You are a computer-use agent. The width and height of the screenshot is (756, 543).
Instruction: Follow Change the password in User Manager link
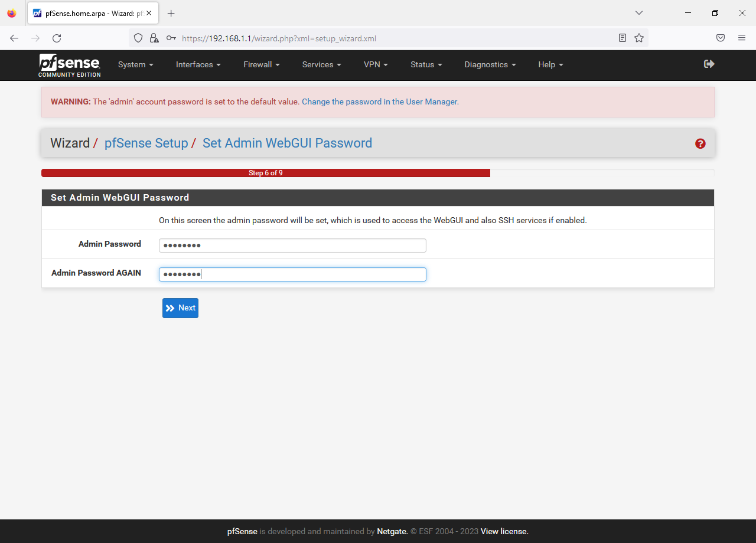[x=380, y=102]
